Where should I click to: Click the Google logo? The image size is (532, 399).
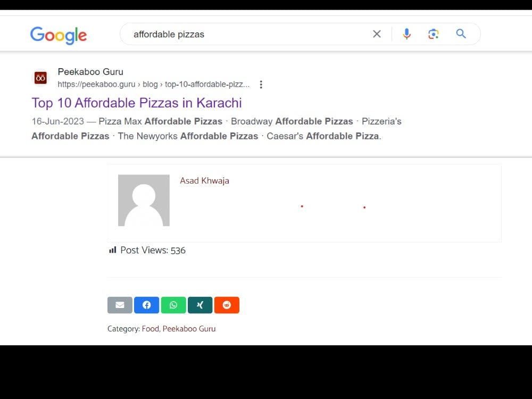click(59, 35)
